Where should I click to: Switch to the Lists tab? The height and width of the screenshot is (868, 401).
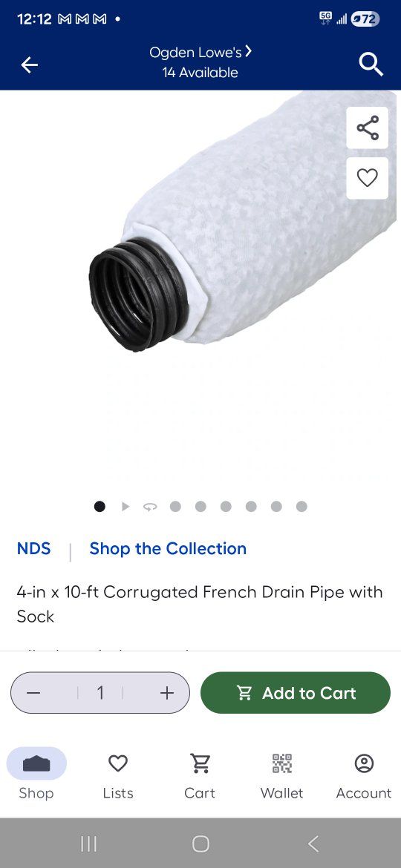pos(118,776)
